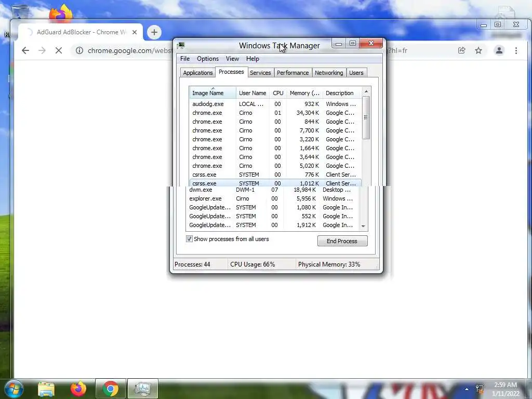Viewport: 532px width, 399px height.
Task: Sort by Description column header
Action: 342,93
